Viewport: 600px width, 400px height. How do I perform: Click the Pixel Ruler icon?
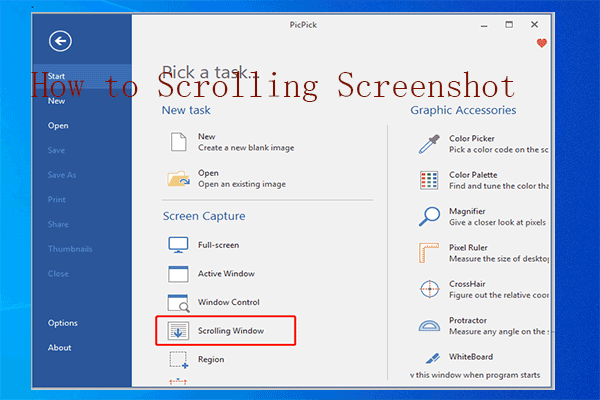point(429,253)
